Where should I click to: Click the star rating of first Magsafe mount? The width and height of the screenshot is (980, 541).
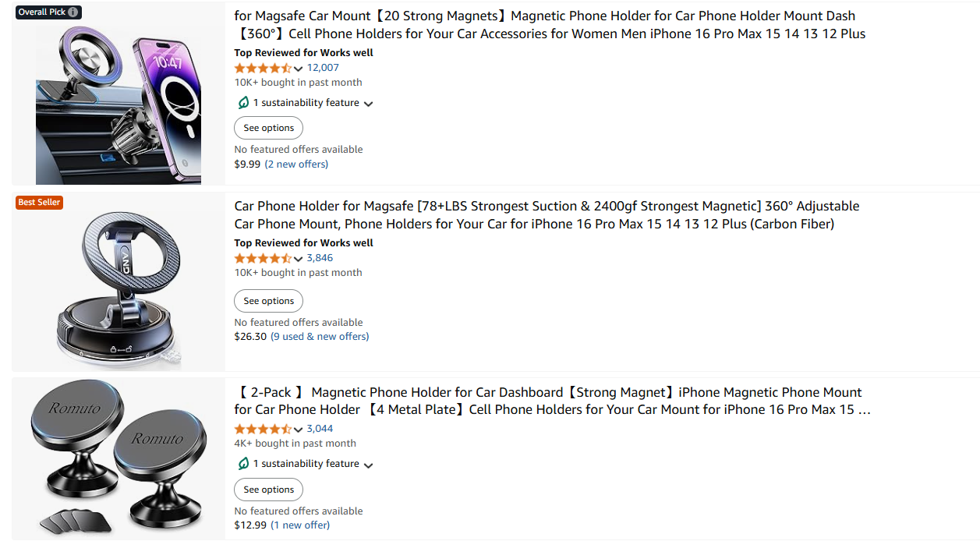[263, 68]
